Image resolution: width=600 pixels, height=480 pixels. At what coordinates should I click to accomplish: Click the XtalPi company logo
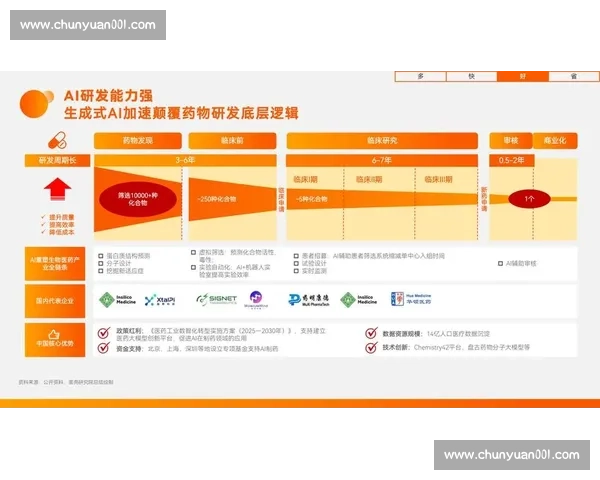point(160,300)
